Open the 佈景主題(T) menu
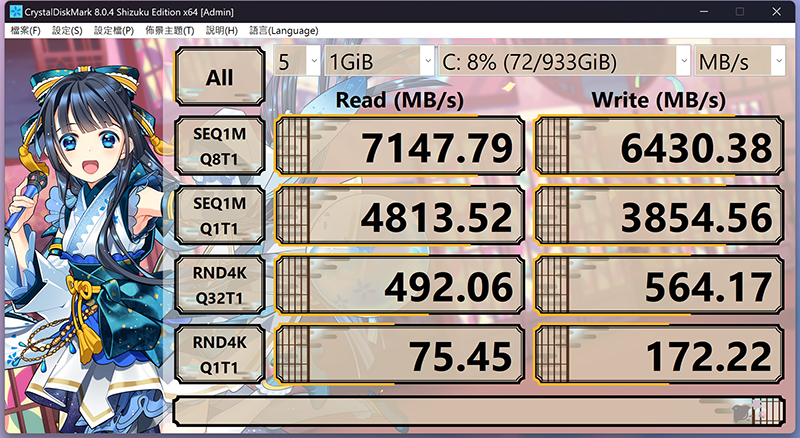Viewport: 800px width, 438px height. pos(169,31)
